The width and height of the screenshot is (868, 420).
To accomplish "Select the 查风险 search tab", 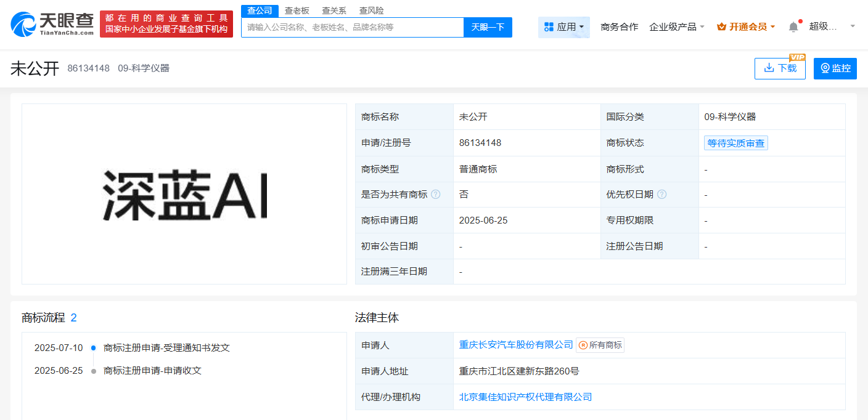I will (371, 10).
